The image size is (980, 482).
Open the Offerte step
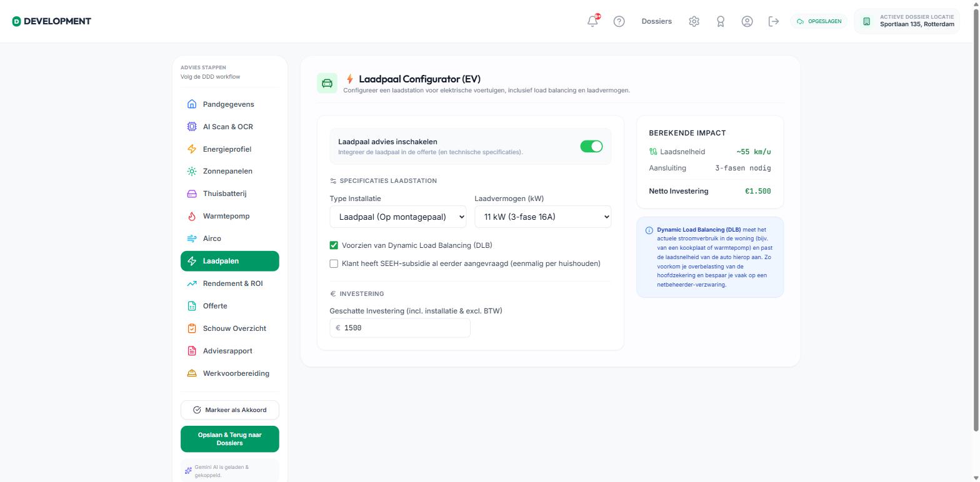pyautogui.click(x=230, y=306)
